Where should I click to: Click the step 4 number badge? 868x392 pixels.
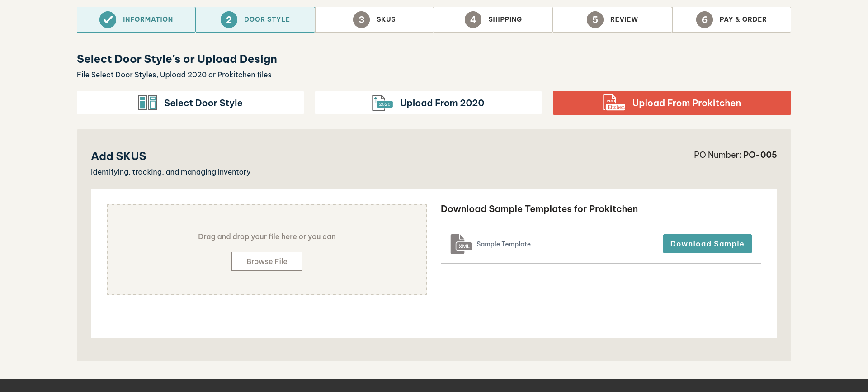coord(473,19)
